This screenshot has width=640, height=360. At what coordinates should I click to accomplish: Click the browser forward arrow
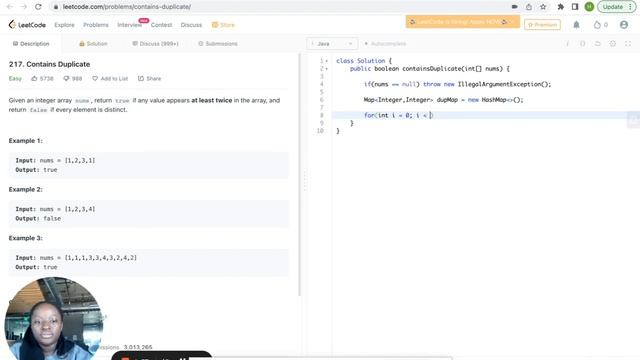coord(24,7)
